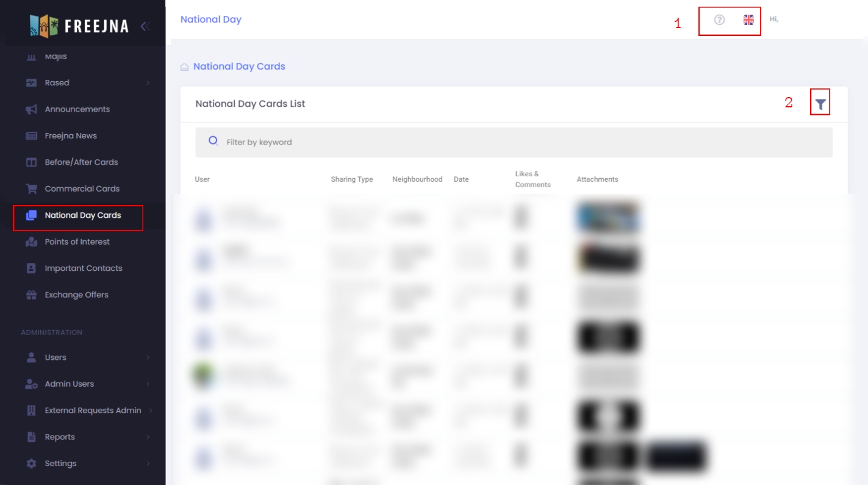Open Points of Interest menu item
Image resolution: width=868 pixels, height=485 pixels.
coord(77,242)
